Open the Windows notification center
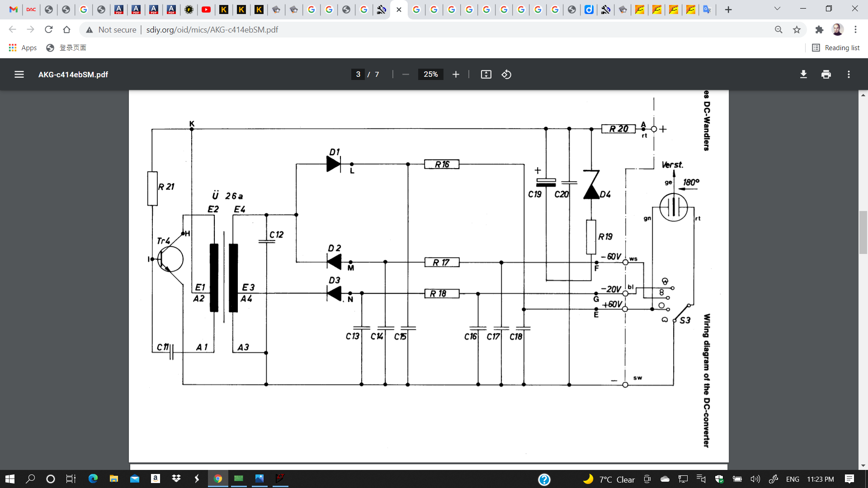 point(849,479)
